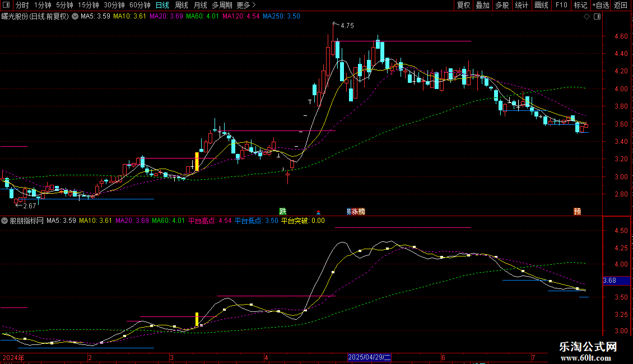The width and height of the screenshot is (633, 364).
Task: Open the dropdown circle beside 曙光股份 title
Action: (75, 17)
